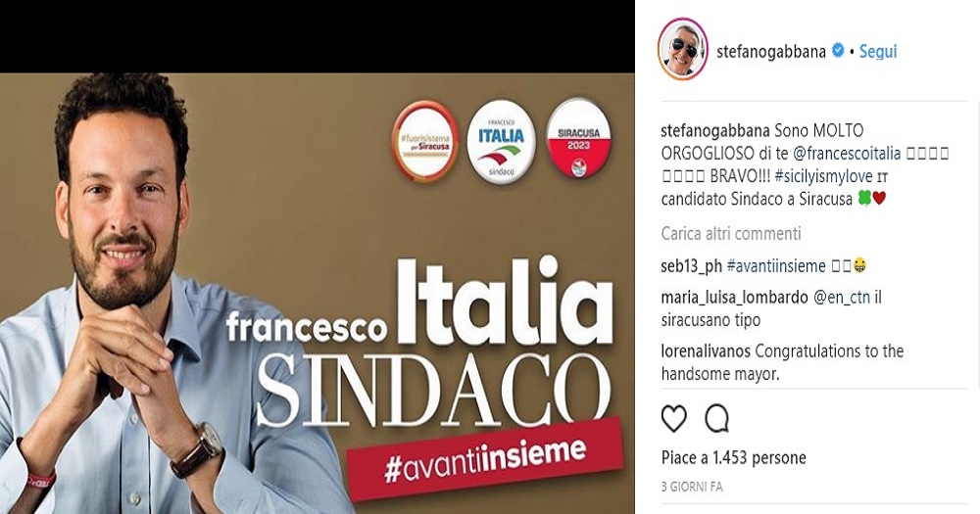Click the green clover emoji in caption

click(864, 199)
